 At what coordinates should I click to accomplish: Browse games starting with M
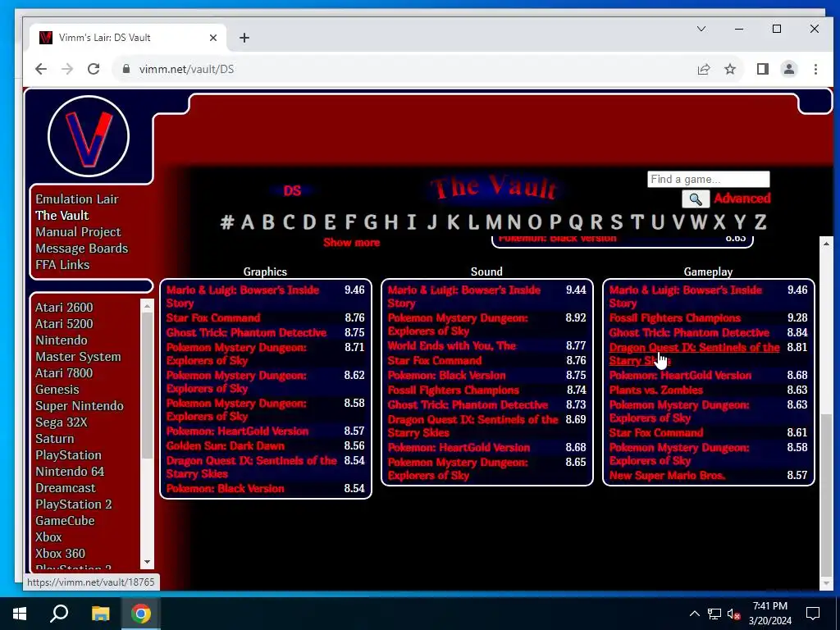tap(493, 221)
